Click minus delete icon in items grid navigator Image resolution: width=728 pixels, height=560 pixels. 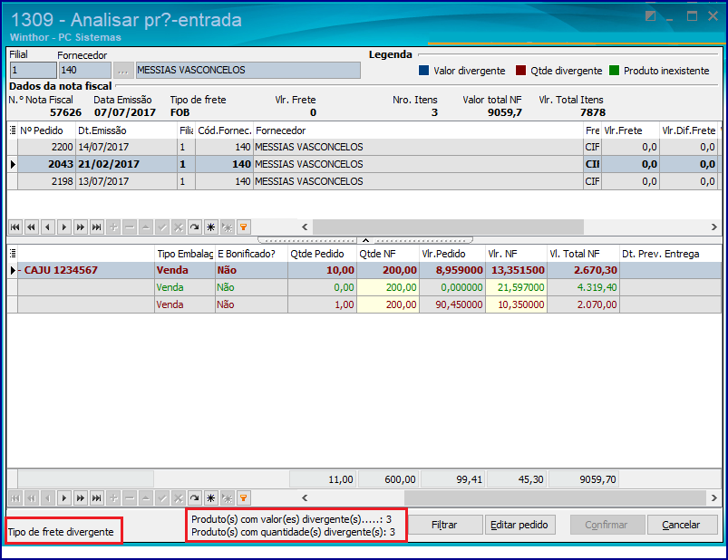pyautogui.click(x=130, y=497)
